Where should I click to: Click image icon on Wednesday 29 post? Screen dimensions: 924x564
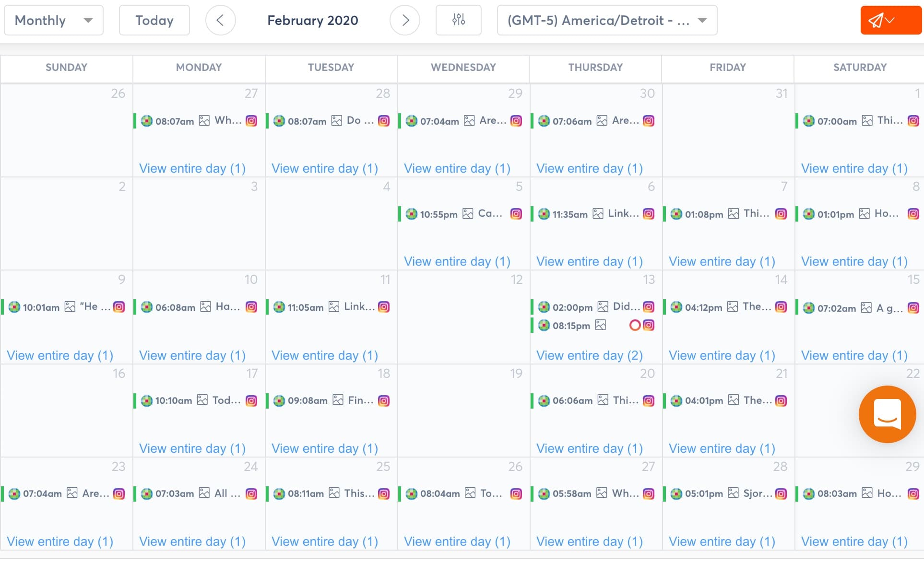(469, 121)
